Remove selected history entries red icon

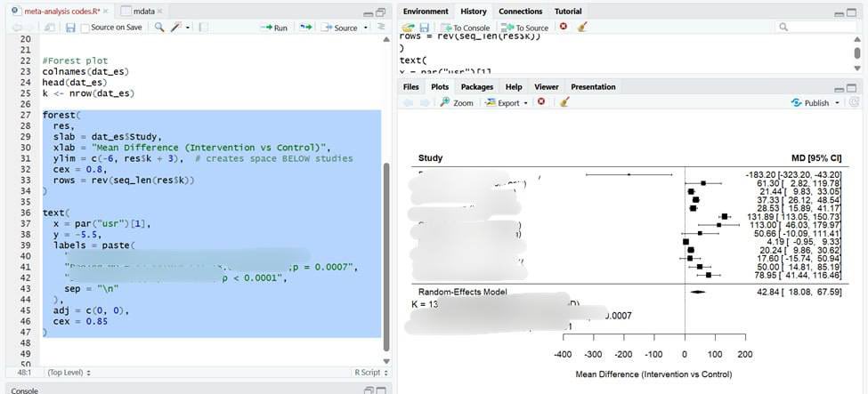coord(564,27)
